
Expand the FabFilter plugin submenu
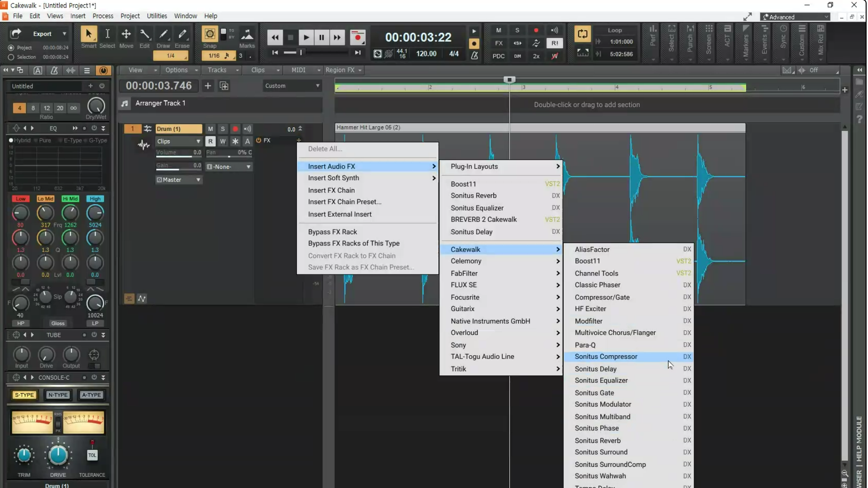point(501,273)
